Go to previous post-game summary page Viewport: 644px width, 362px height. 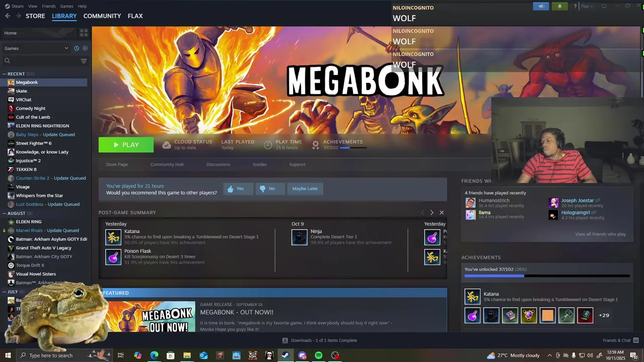[x=423, y=213]
